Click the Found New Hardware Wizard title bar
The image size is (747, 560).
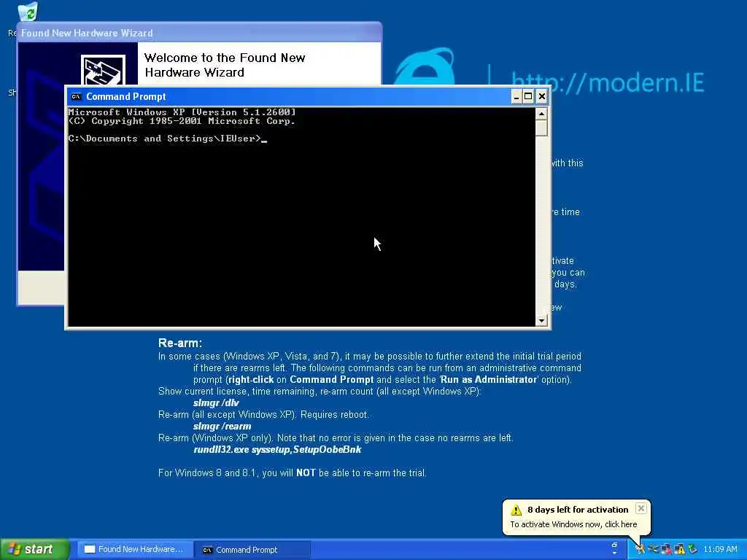199,33
